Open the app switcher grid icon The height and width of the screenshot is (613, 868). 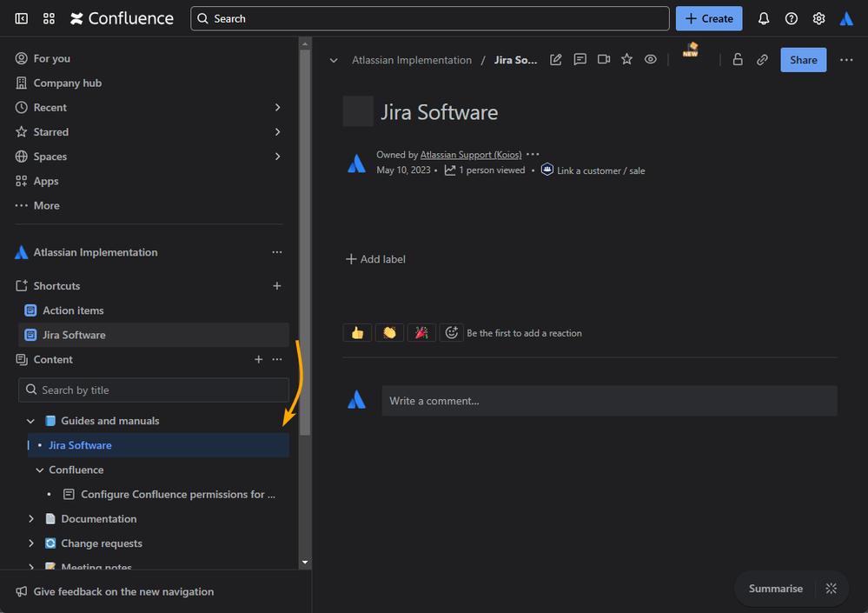[x=49, y=18]
